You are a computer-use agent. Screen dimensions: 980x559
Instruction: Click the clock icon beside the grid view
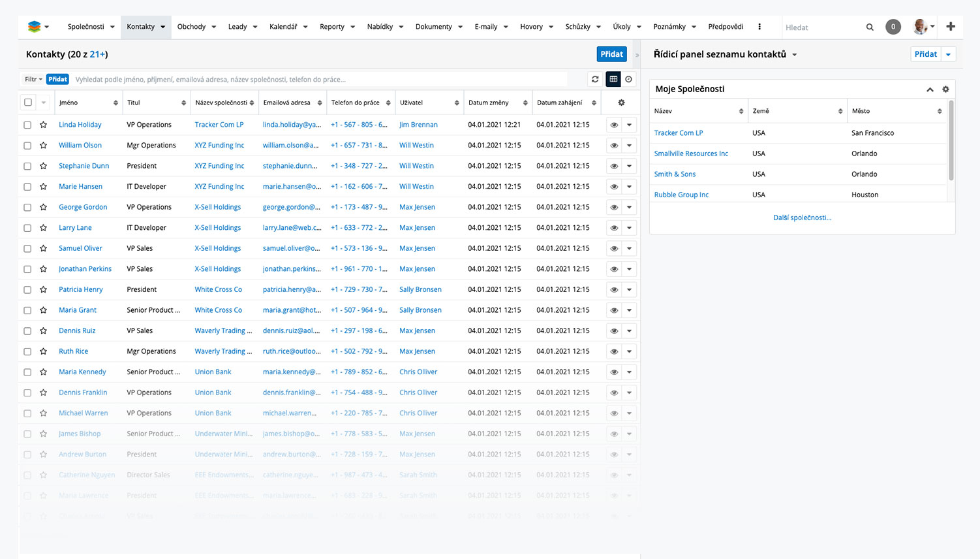tap(628, 79)
